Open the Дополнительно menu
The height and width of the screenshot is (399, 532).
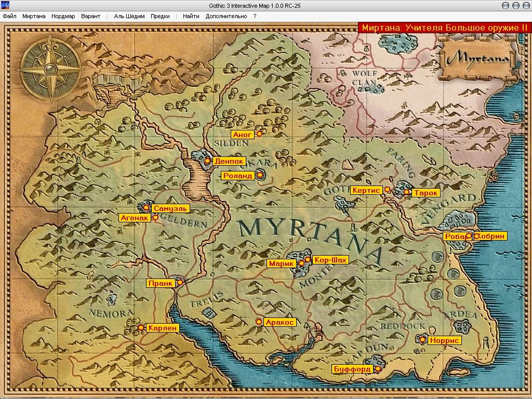[x=225, y=16]
